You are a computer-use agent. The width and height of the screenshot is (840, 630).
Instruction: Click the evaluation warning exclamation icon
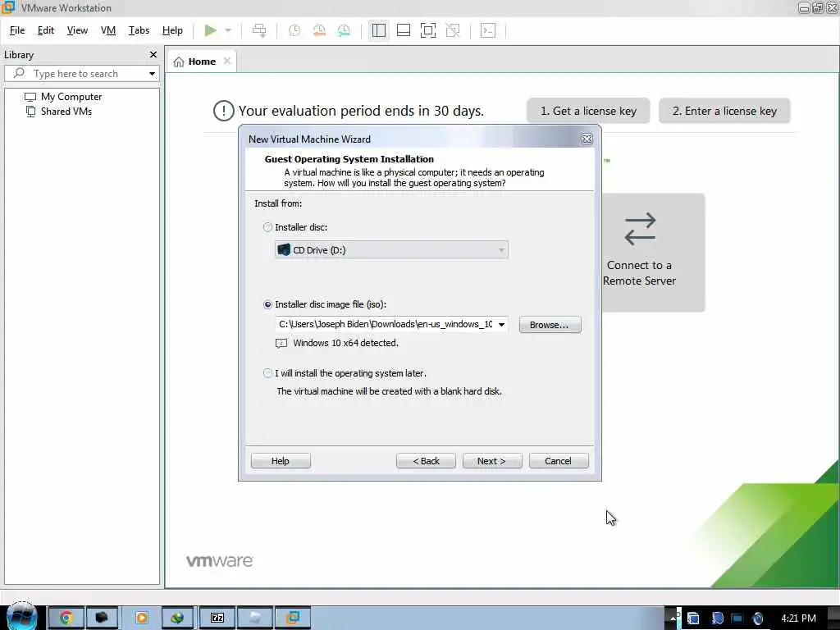click(223, 111)
